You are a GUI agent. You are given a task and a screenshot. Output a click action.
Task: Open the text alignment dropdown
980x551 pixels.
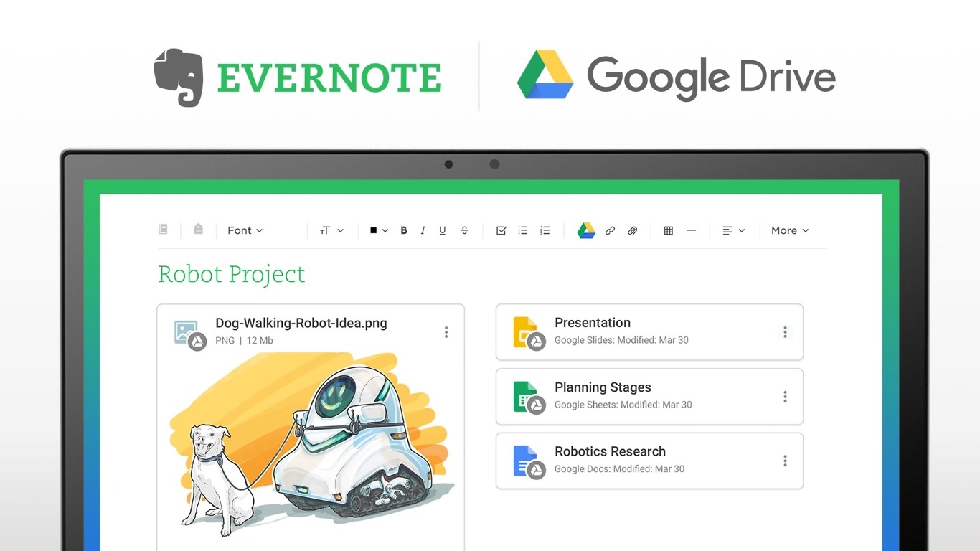[733, 230]
